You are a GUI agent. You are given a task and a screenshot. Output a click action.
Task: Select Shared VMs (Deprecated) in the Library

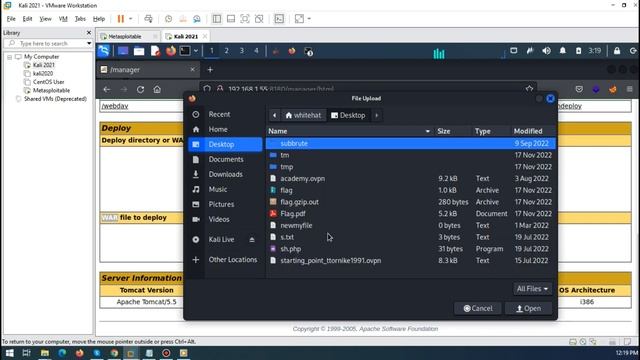[55, 99]
